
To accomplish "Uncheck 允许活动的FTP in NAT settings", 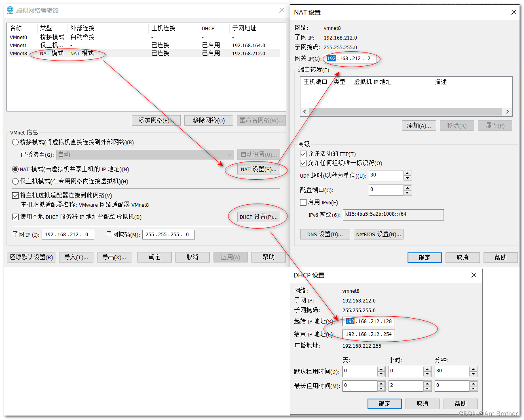I will (303, 154).
